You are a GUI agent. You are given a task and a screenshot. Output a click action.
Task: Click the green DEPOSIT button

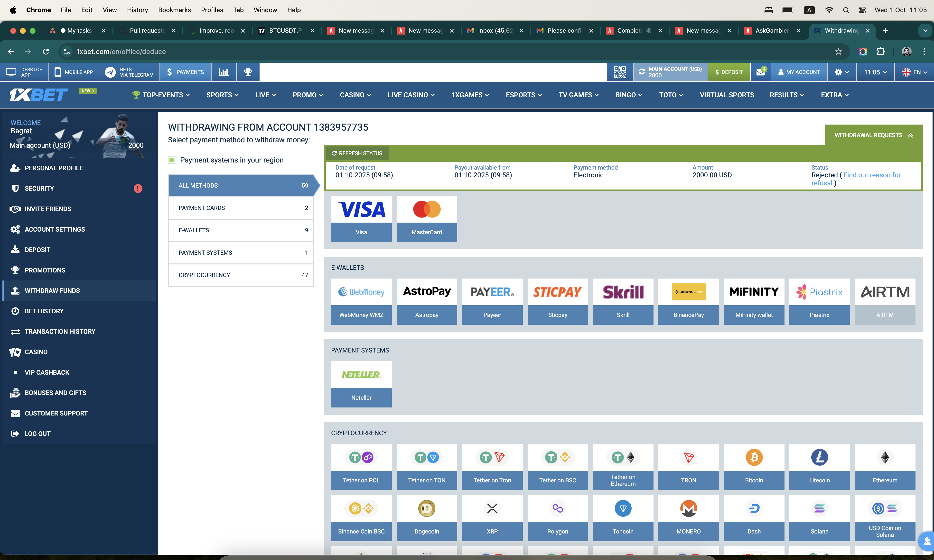pyautogui.click(x=729, y=72)
